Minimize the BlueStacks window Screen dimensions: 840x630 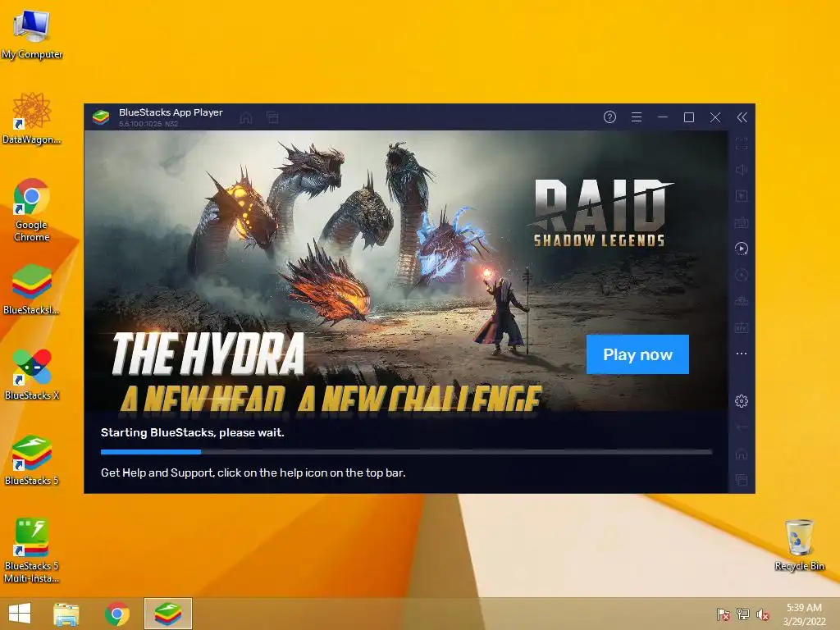point(663,116)
